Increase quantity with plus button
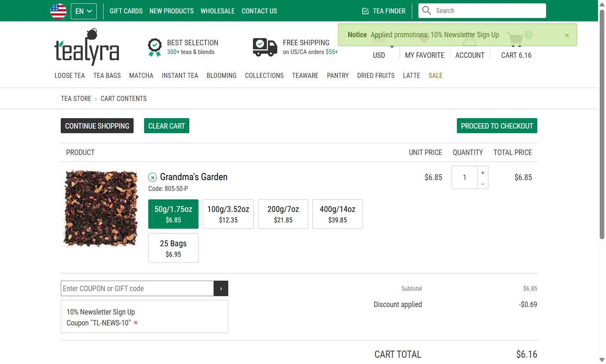 coord(483,172)
